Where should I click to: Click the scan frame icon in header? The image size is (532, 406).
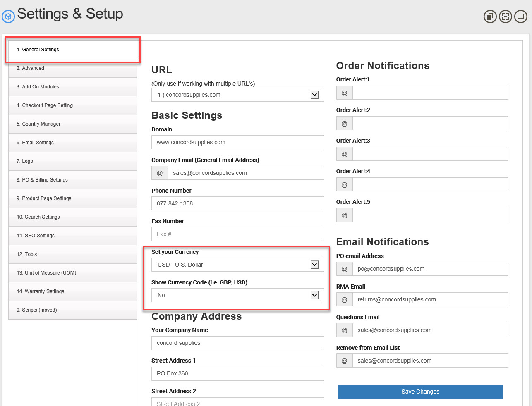point(505,17)
